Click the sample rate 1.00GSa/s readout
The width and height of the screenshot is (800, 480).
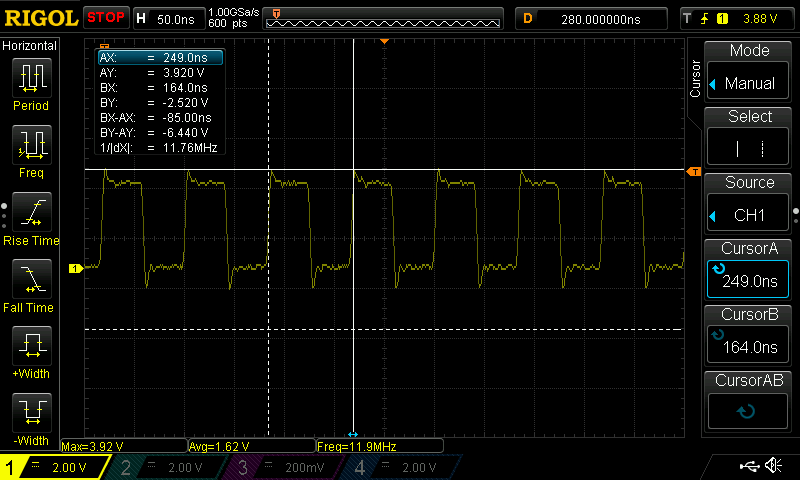pos(234,12)
